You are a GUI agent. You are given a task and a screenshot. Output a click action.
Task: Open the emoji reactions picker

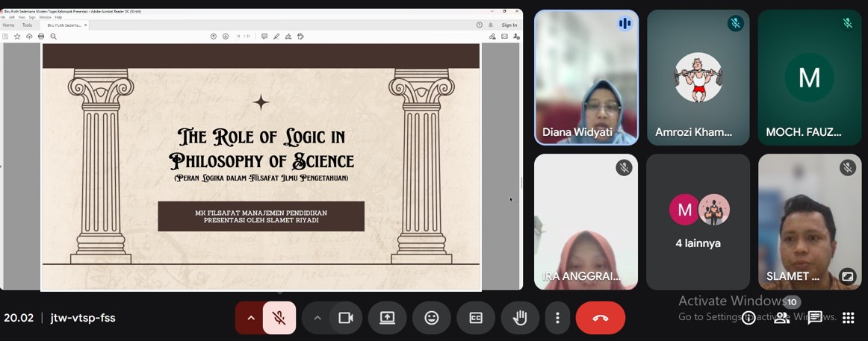coord(432,318)
